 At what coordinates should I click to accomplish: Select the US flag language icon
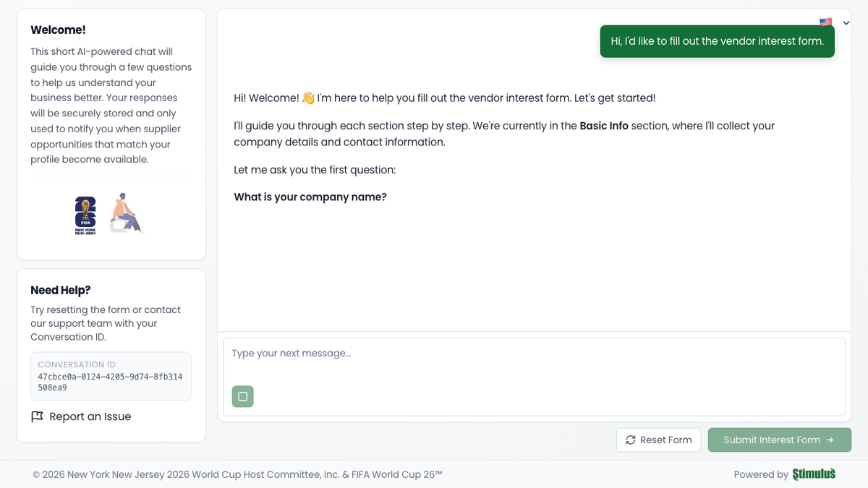pos(825,22)
